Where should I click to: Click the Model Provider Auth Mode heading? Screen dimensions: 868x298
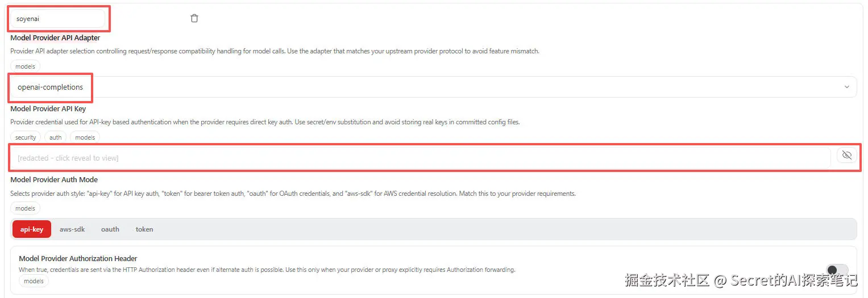point(54,179)
